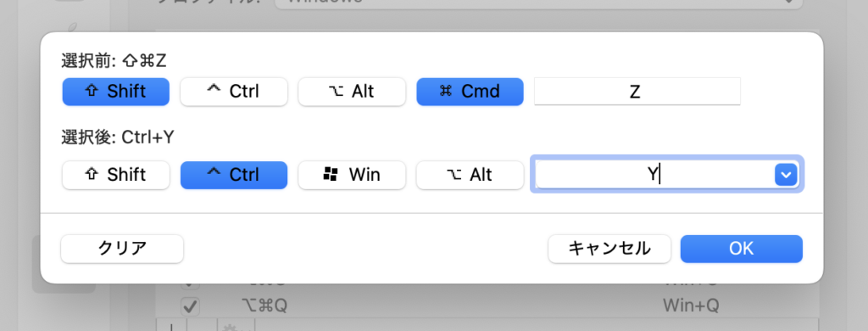
Task: Click the Windows logo Win modifier key
Action: [x=350, y=175]
